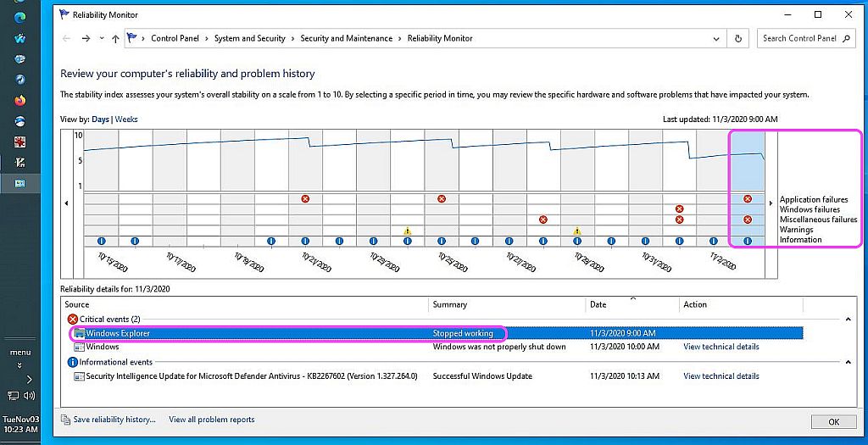Select the information icon for 10/20

(x=271, y=242)
